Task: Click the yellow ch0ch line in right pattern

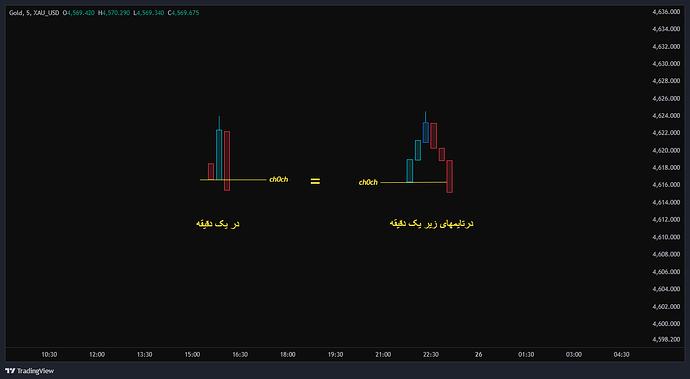Action: (x=414, y=182)
